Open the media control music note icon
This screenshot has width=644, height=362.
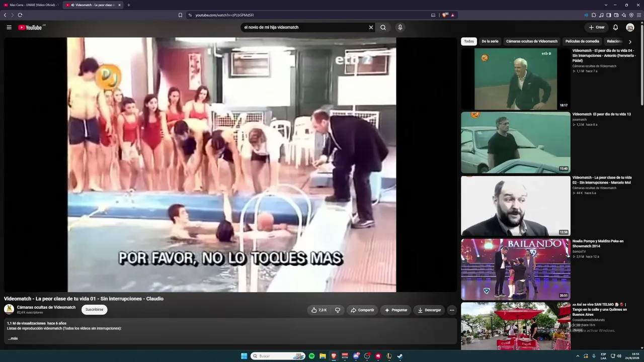point(601,15)
